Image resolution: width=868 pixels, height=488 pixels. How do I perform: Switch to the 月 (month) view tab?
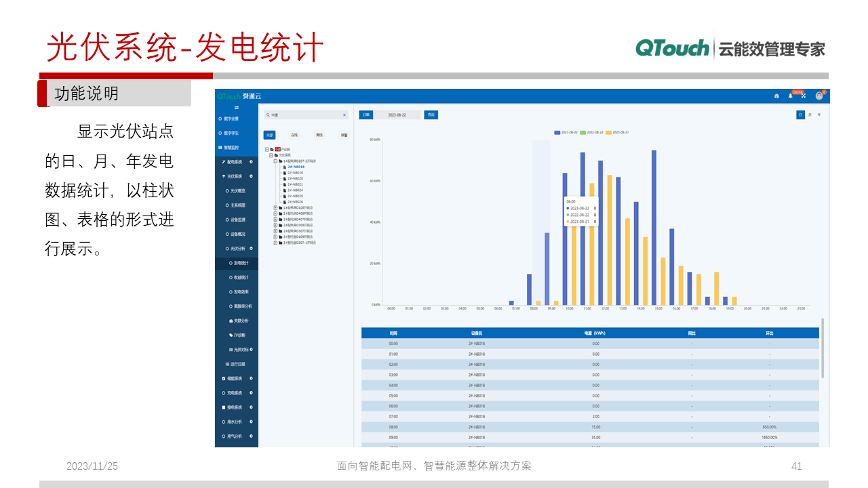810,115
